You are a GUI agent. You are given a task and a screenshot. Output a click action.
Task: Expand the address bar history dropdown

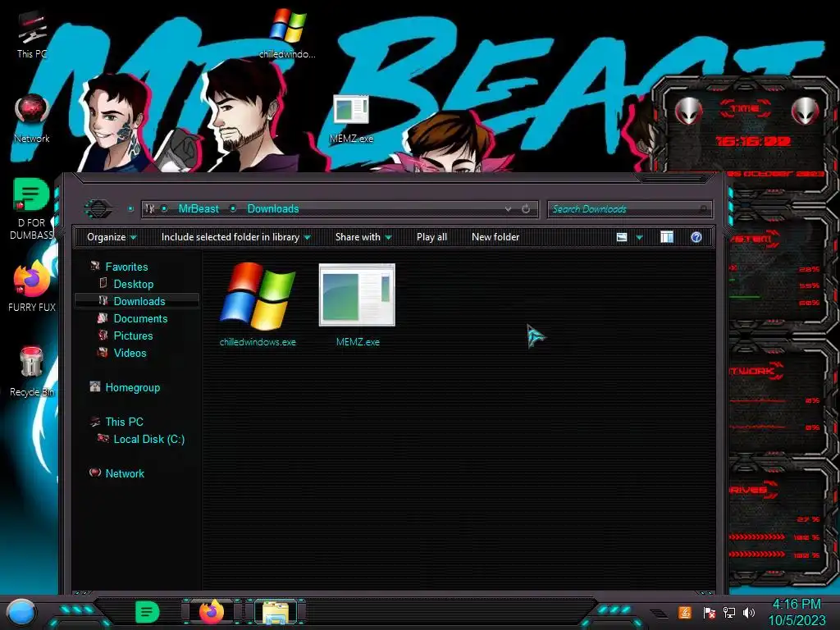coord(508,209)
